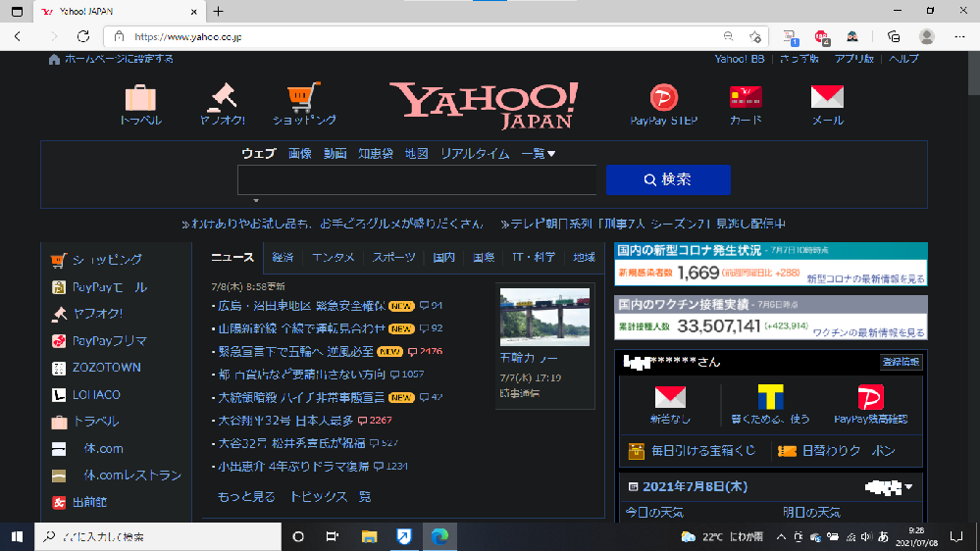Select the Realtime search tab
Screen dimensions: 980x551
click(475, 154)
